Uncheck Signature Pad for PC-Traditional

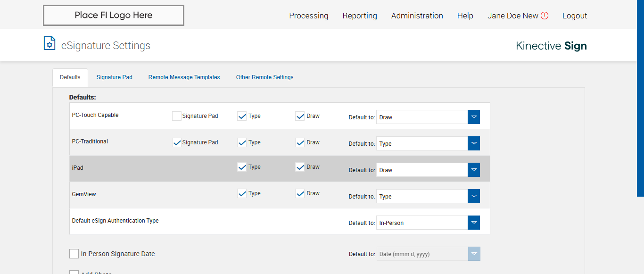coord(177,142)
